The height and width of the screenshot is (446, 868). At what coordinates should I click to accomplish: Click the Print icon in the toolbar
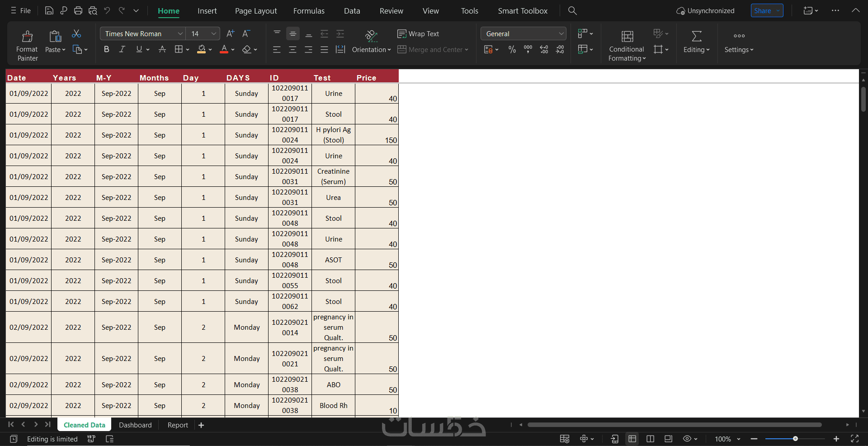click(x=78, y=10)
